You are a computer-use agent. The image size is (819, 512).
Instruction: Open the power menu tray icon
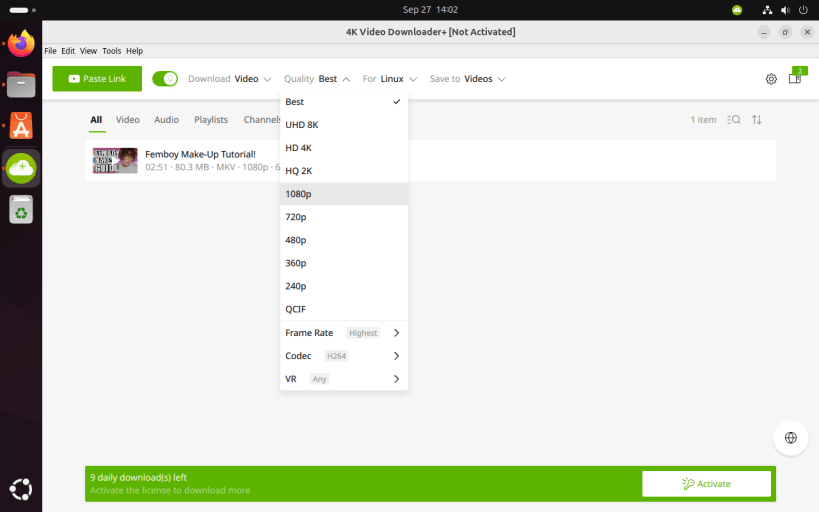click(803, 10)
